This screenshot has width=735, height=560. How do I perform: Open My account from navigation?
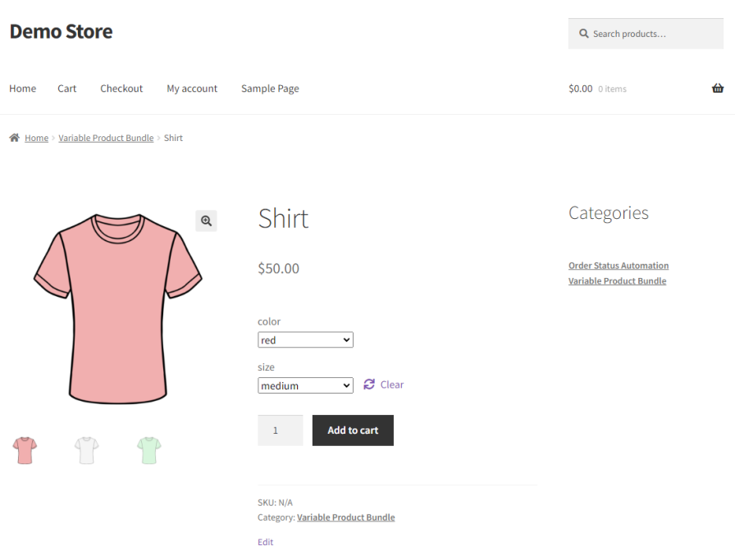192,89
